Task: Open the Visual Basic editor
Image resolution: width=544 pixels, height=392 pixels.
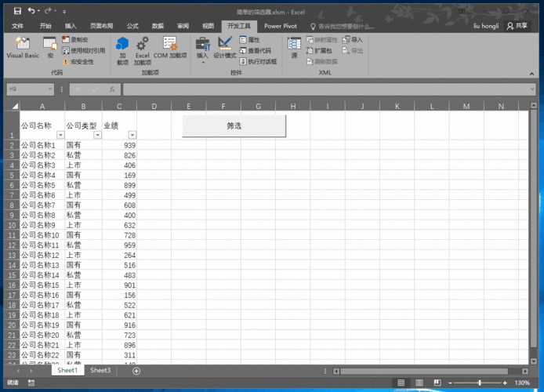Action: tap(23, 49)
